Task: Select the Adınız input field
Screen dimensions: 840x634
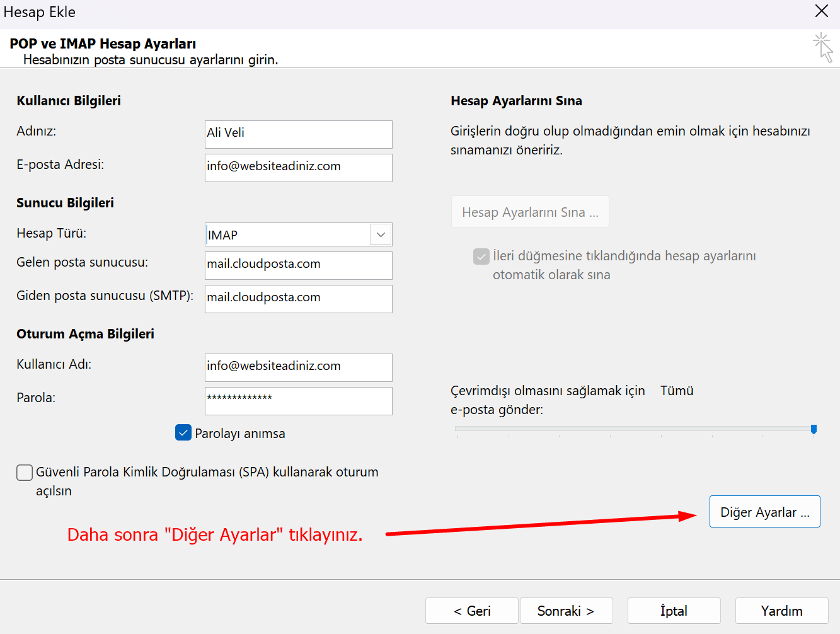Action: tap(298, 134)
